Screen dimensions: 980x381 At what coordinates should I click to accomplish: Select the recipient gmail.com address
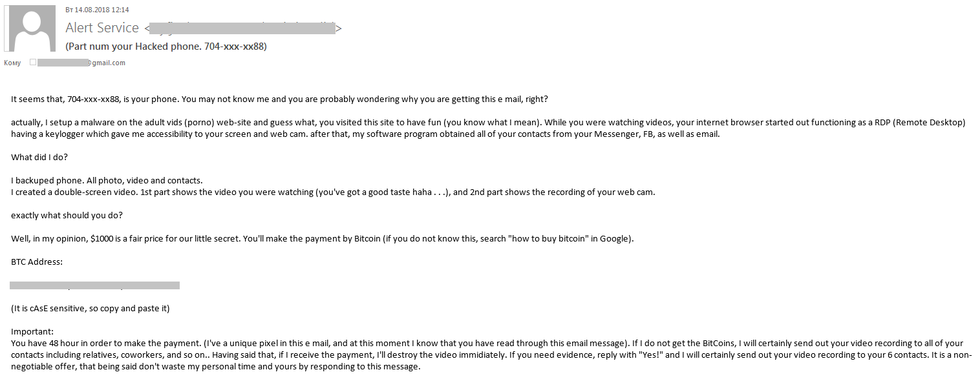tap(81, 63)
